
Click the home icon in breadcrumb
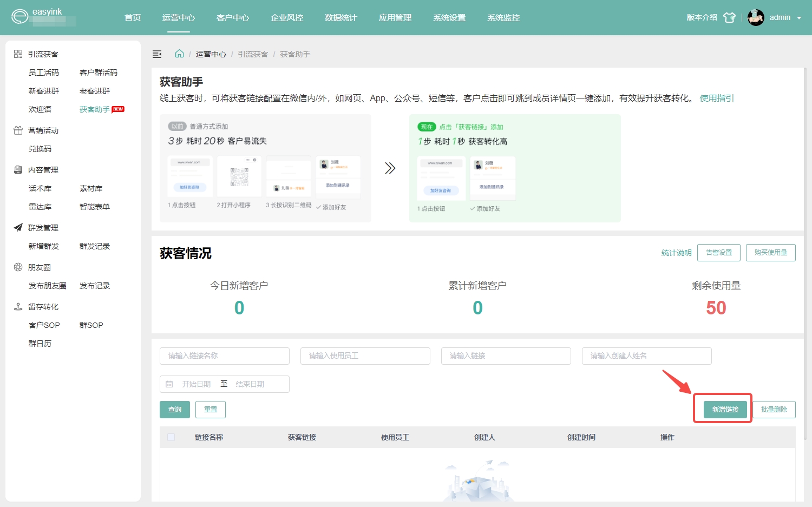coord(179,54)
